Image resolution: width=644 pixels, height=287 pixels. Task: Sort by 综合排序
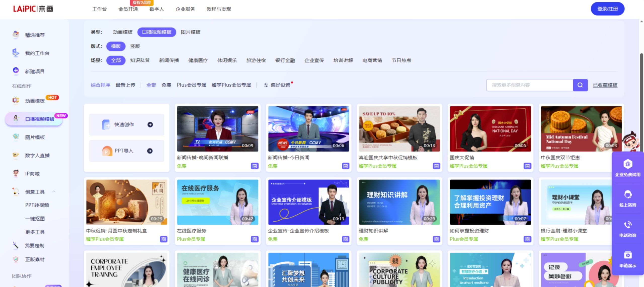101,85
